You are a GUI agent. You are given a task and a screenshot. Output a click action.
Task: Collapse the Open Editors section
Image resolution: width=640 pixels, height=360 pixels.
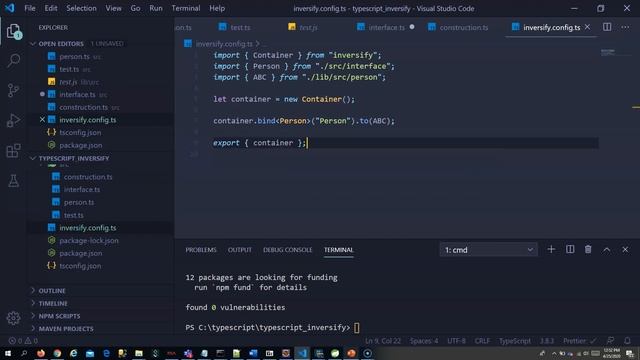click(61, 44)
